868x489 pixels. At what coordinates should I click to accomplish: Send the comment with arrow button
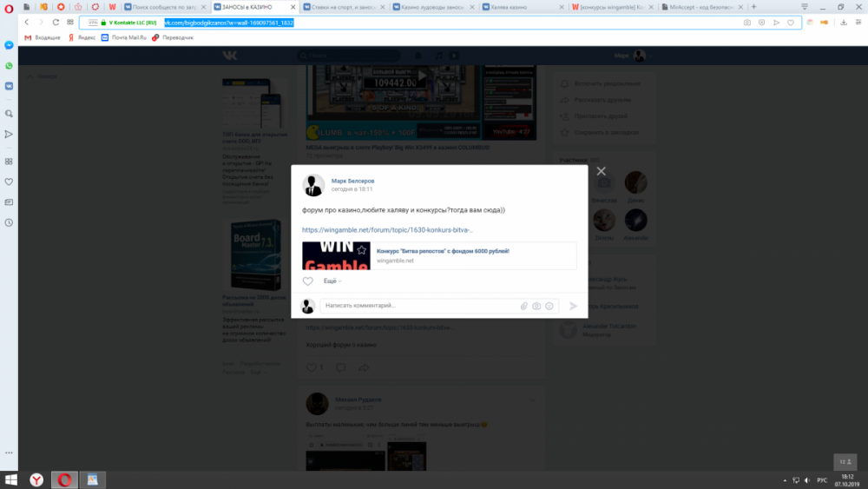pos(574,306)
